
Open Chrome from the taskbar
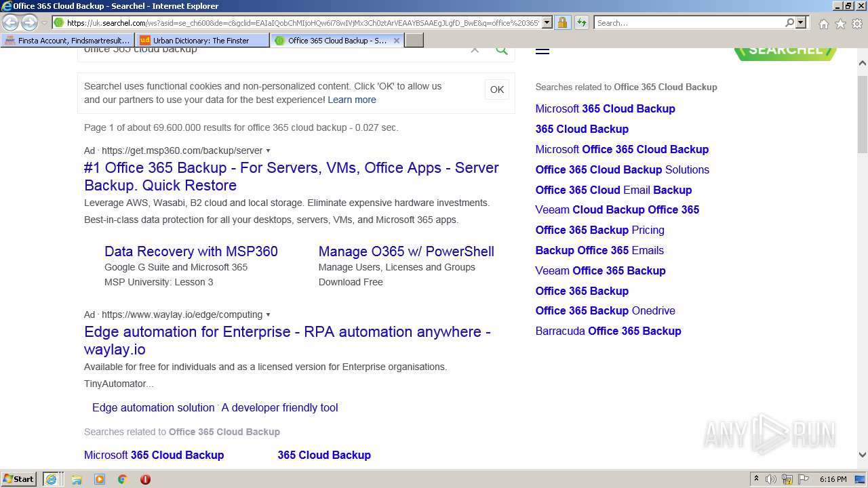(122, 479)
